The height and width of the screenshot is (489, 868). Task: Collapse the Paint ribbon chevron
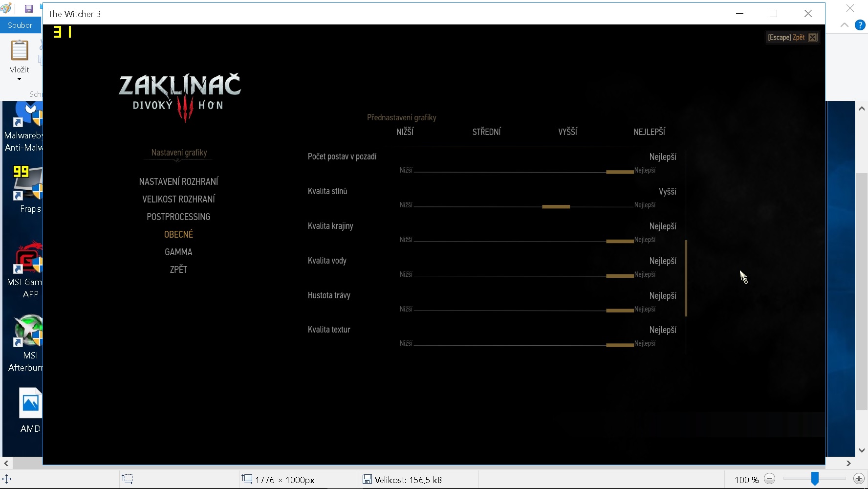[x=845, y=25]
